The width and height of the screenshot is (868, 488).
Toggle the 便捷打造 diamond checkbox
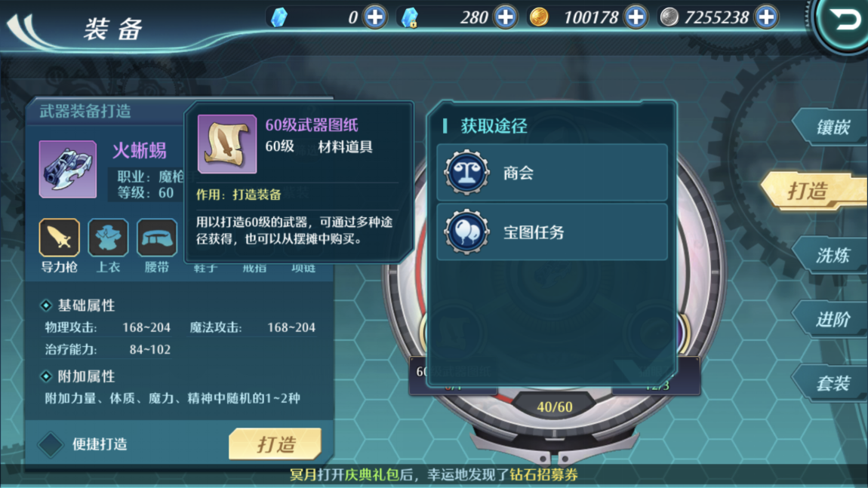tap(51, 443)
